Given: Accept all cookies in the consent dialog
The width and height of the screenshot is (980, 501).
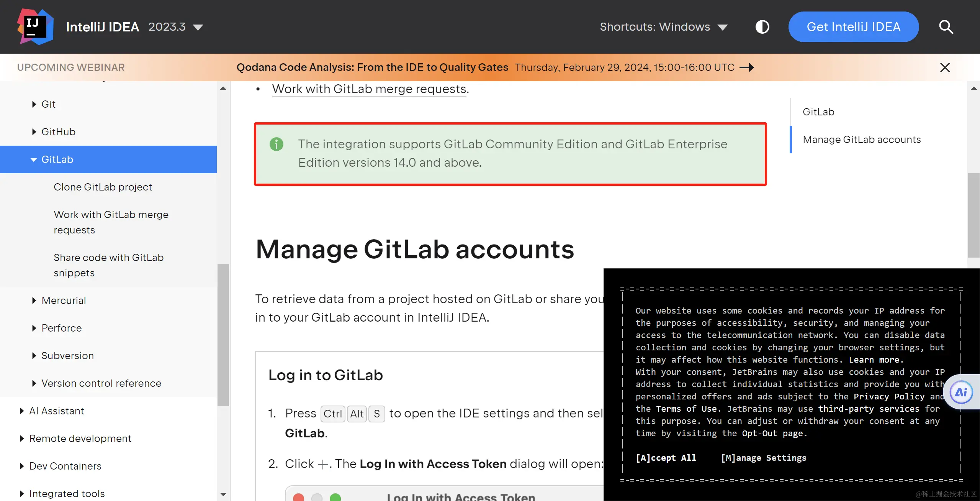Looking at the screenshot, I should tap(666, 458).
